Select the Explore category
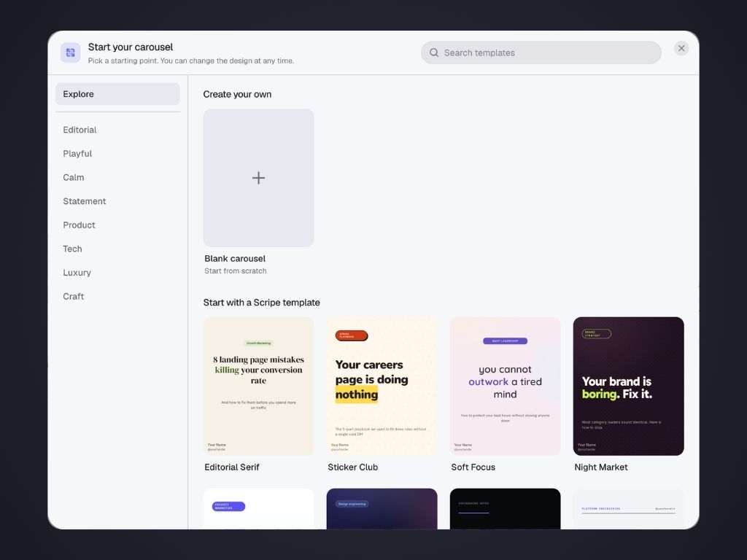Viewport: 747px width, 560px height. (117, 94)
